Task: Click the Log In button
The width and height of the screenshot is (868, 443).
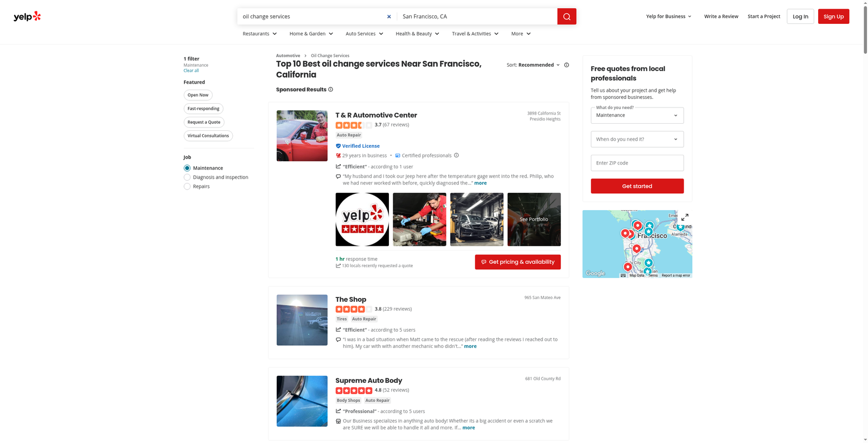Action: pyautogui.click(x=800, y=16)
